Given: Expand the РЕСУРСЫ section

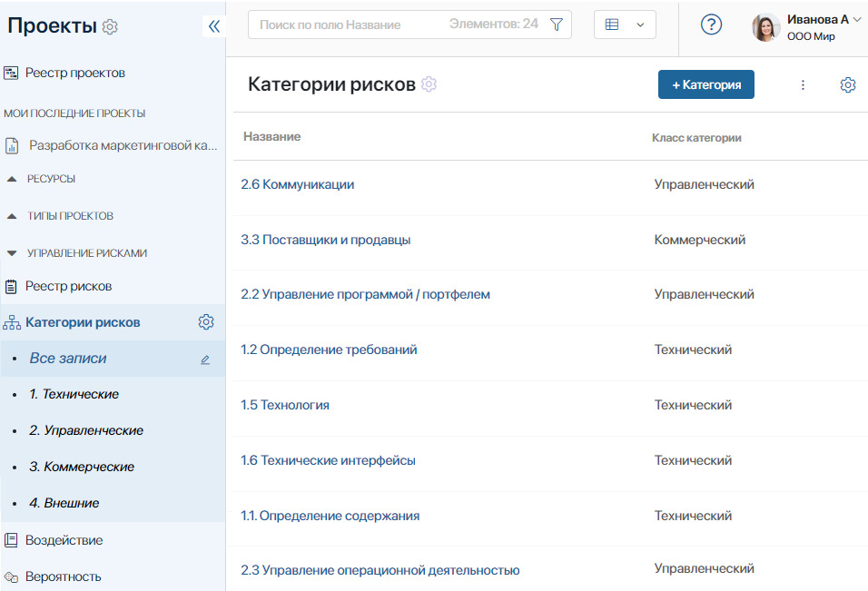Looking at the screenshot, I should [x=51, y=179].
